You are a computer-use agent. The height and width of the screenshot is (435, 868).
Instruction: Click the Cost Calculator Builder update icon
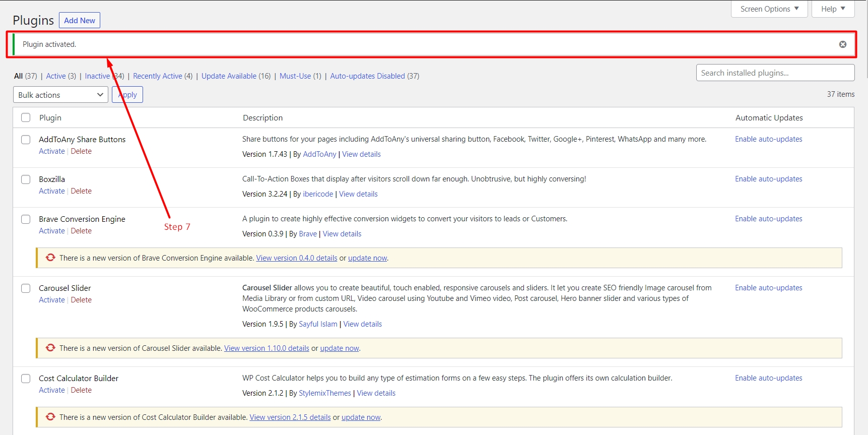50,417
